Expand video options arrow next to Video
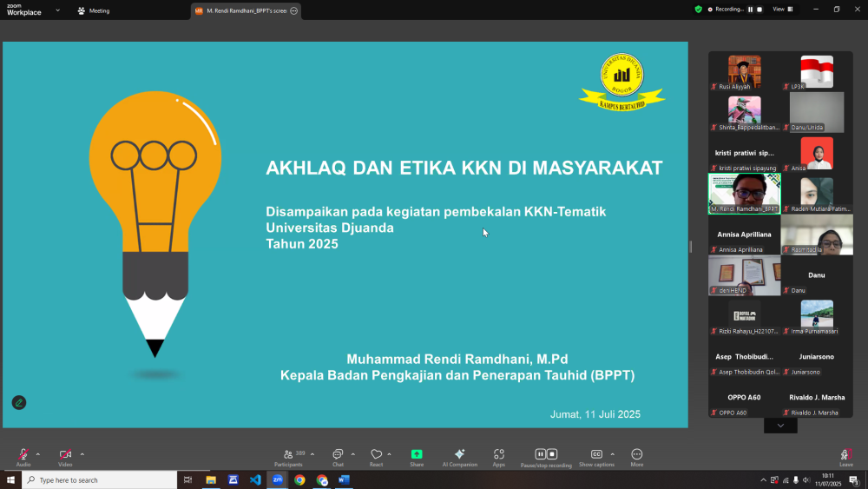Viewport: 868px width, 489px height. 82,454
